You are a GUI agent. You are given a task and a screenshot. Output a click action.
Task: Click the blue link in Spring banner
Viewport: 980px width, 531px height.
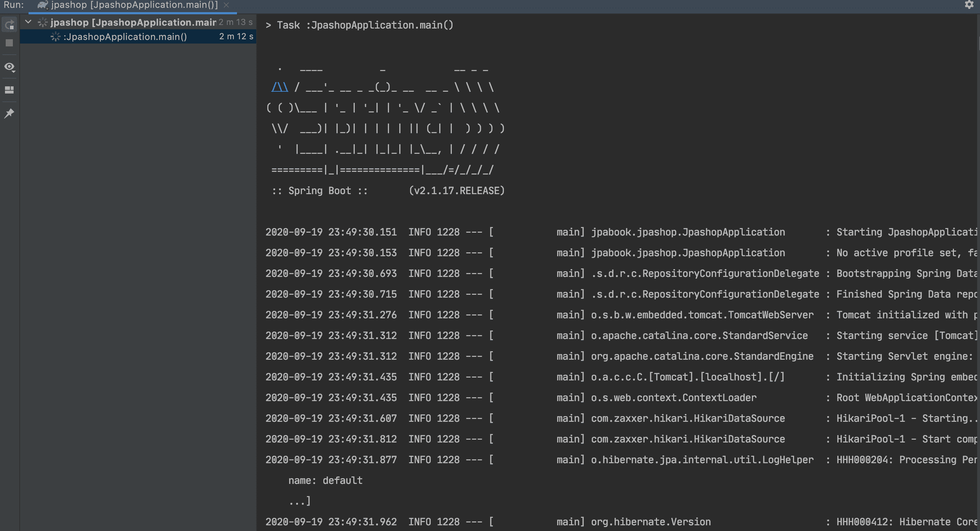pos(280,87)
